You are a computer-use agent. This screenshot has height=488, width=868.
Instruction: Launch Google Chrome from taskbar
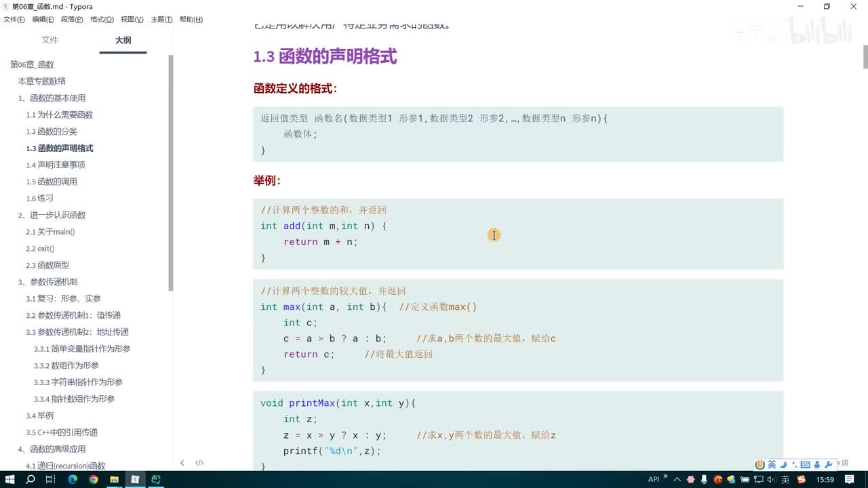[x=94, y=479]
